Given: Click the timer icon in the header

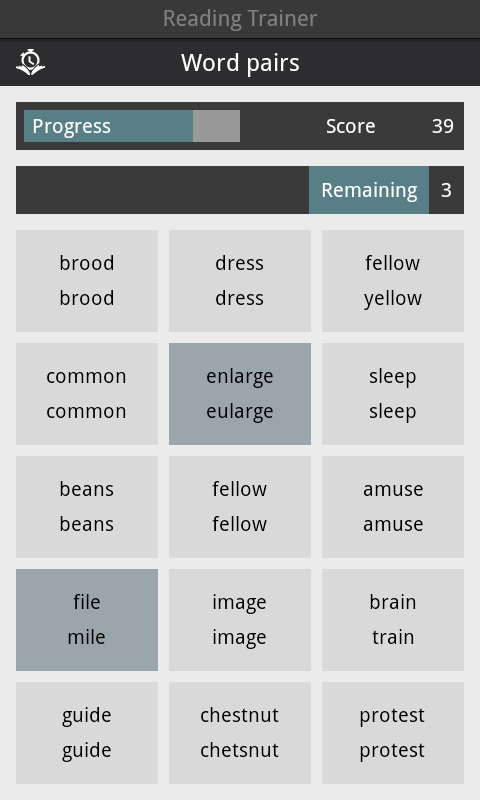Looking at the screenshot, I should point(31,62).
